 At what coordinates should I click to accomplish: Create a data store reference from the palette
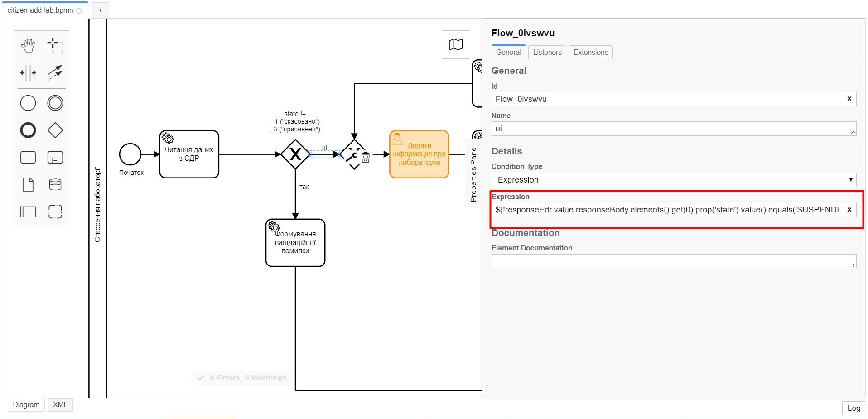(55, 185)
